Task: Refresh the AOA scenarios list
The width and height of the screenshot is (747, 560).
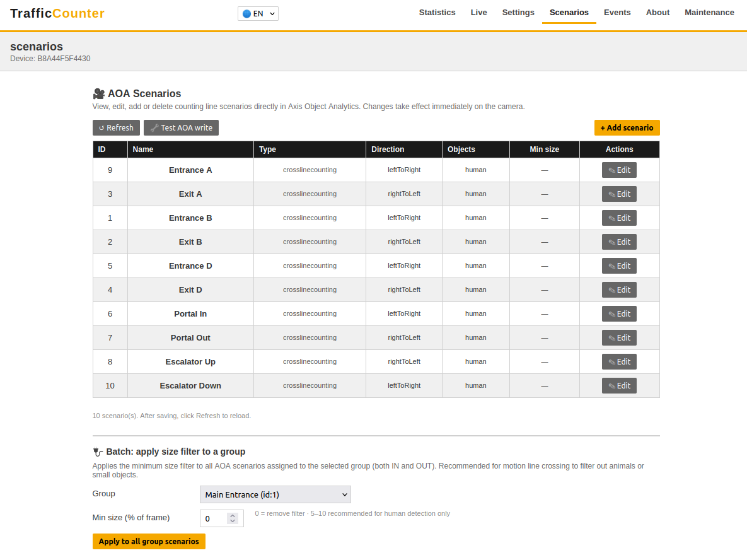Action: 116,128
